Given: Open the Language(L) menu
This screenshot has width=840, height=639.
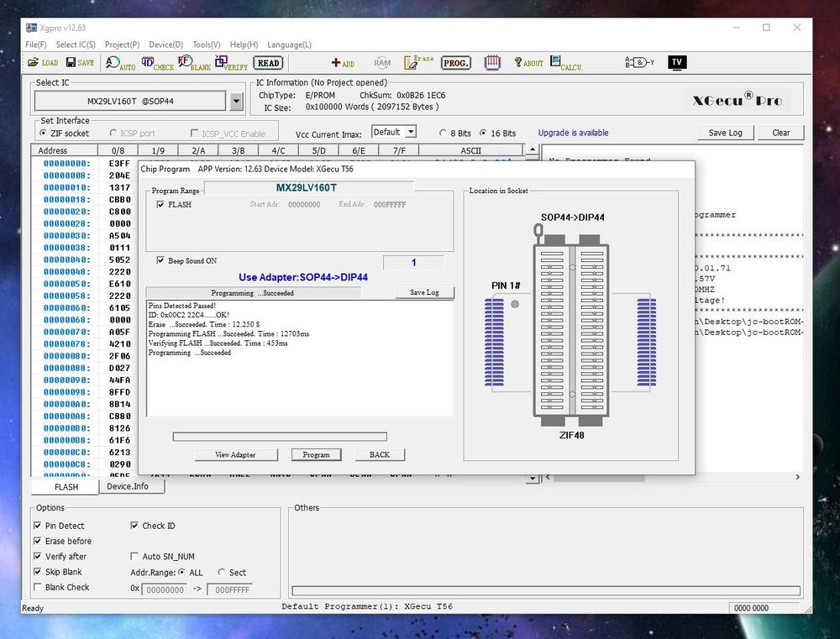Looking at the screenshot, I should (x=289, y=45).
